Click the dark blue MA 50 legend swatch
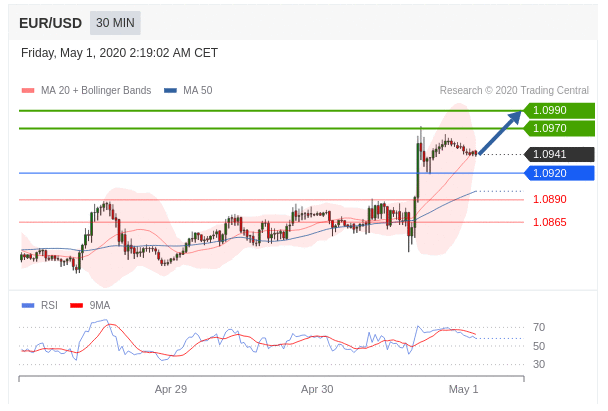The width and height of the screenshot is (608, 411). [170, 91]
